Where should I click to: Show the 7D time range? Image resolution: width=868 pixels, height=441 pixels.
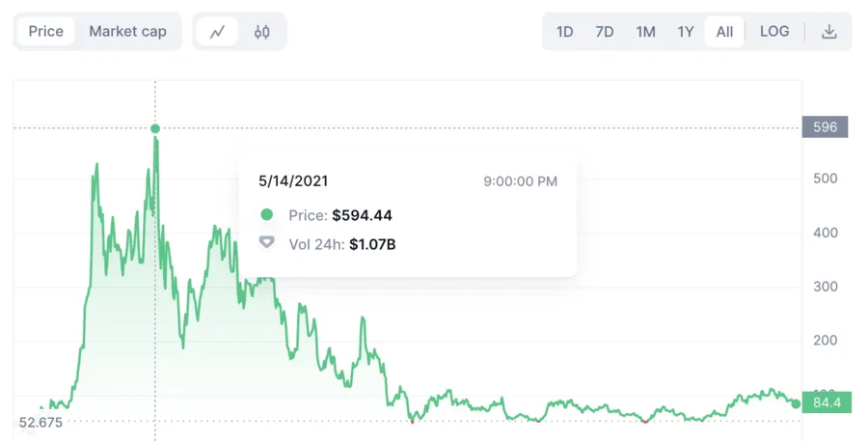point(605,32)
